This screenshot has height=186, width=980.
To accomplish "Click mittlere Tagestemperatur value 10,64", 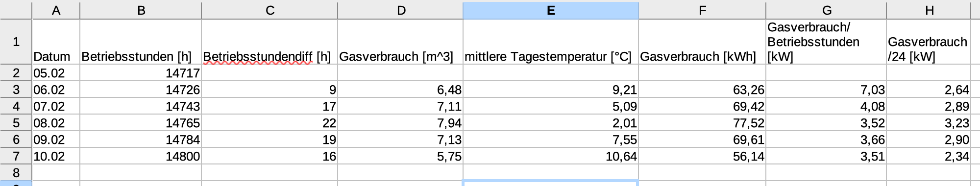I will tap(551, 156).
